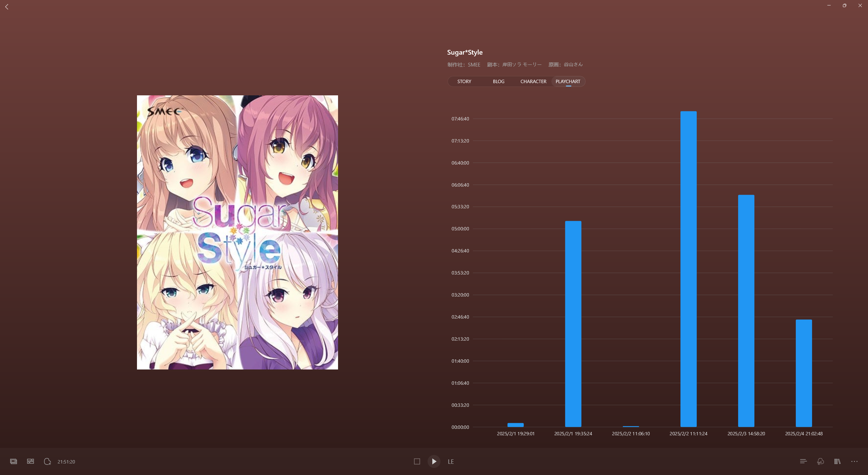Restore down the window

click(x=845, y=5)
